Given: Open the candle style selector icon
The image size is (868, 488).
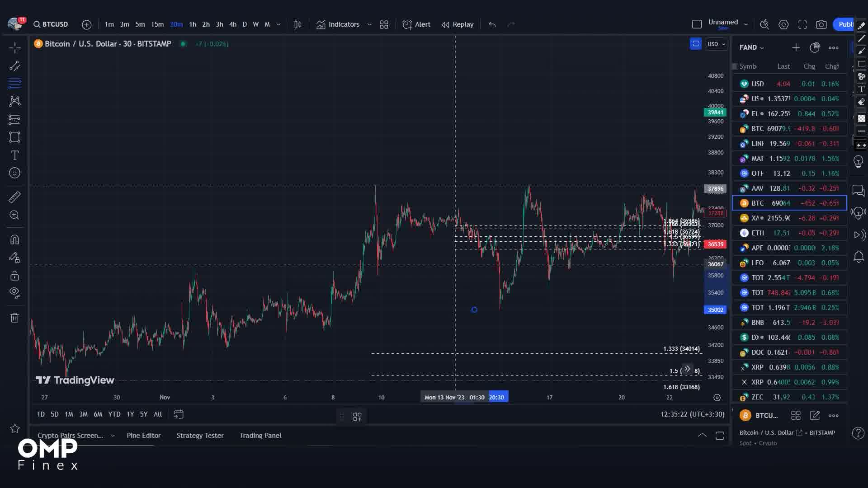Looking at the screenshot, I should 297,24.
